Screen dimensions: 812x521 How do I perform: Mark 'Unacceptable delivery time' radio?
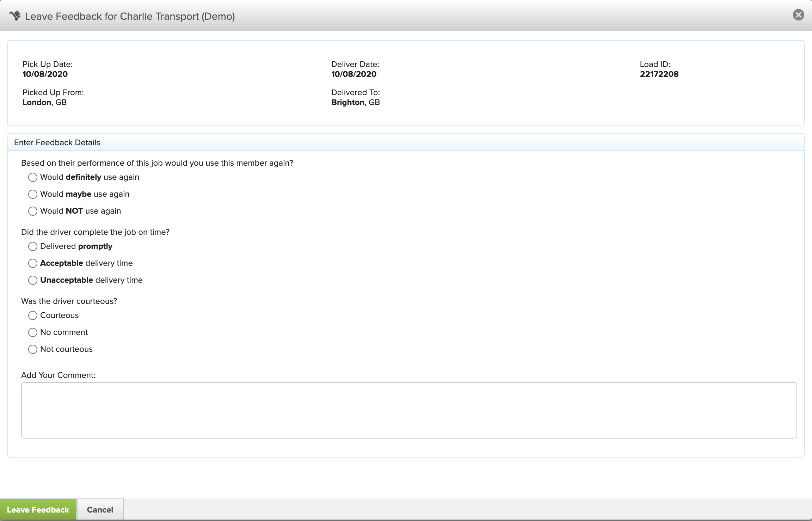point(33,280)
